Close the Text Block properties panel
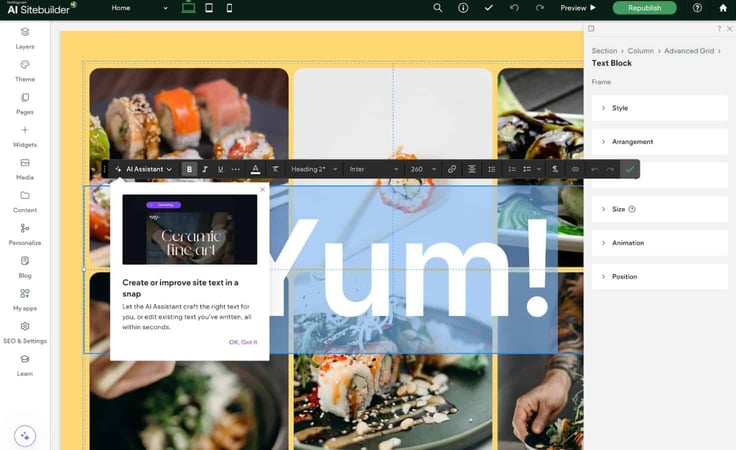This screenshot has height=450, width=736. [x=729, y=29]
